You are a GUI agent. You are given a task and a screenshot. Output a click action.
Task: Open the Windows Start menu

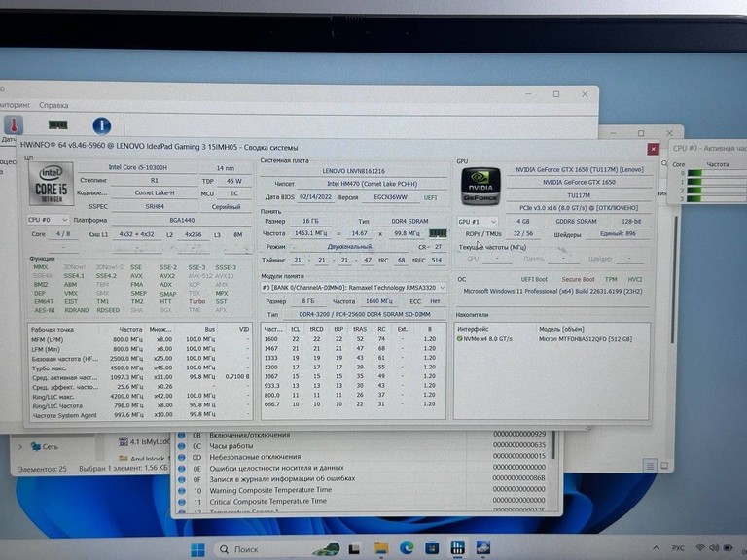click(x=197, y=549)
